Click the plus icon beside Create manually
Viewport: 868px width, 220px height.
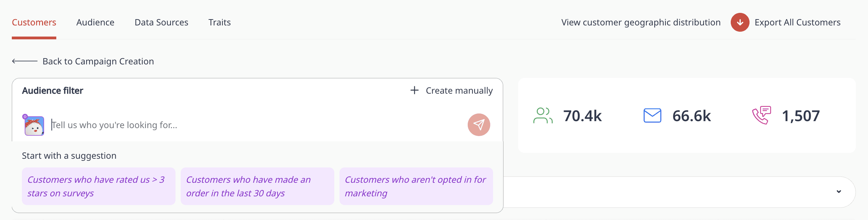414,91
